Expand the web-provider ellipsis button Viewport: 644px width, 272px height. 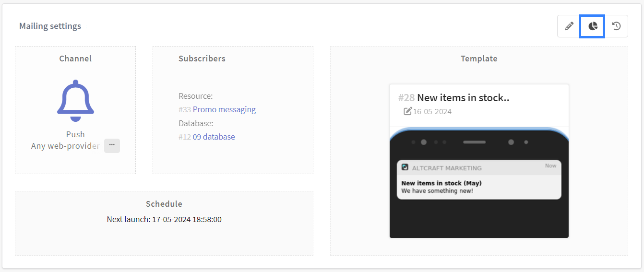(x=112, y=145)
